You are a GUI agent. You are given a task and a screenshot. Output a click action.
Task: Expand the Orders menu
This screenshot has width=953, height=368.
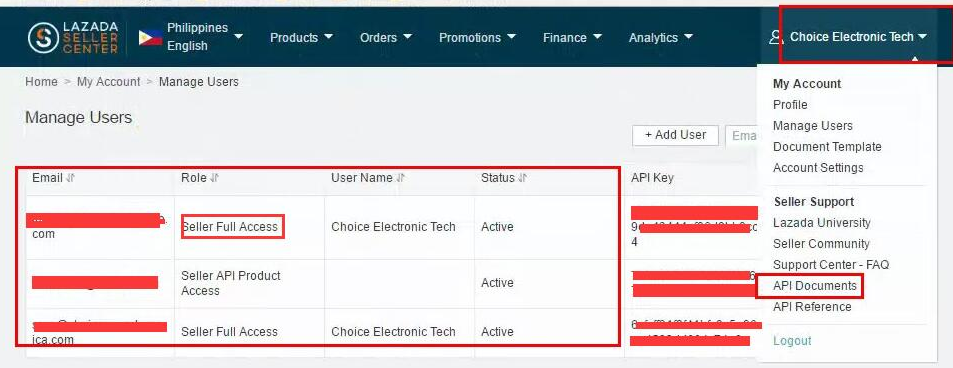[386, 38]
